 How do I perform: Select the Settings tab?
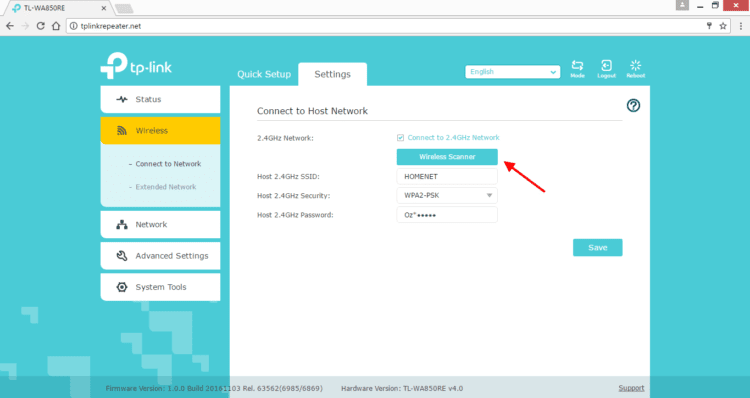332,74
